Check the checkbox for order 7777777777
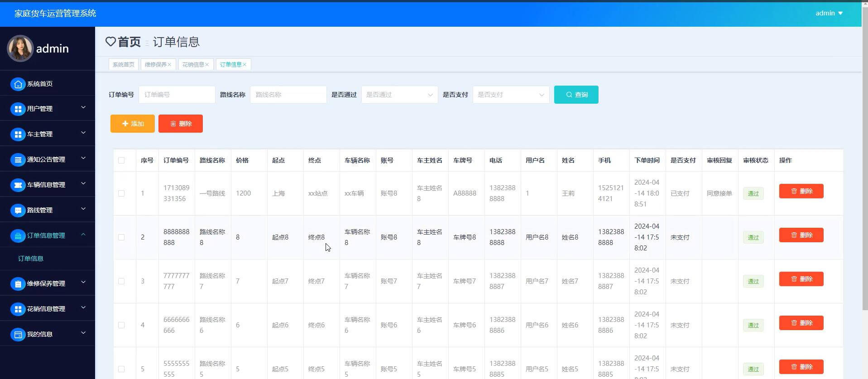 [x=121, y=281]
